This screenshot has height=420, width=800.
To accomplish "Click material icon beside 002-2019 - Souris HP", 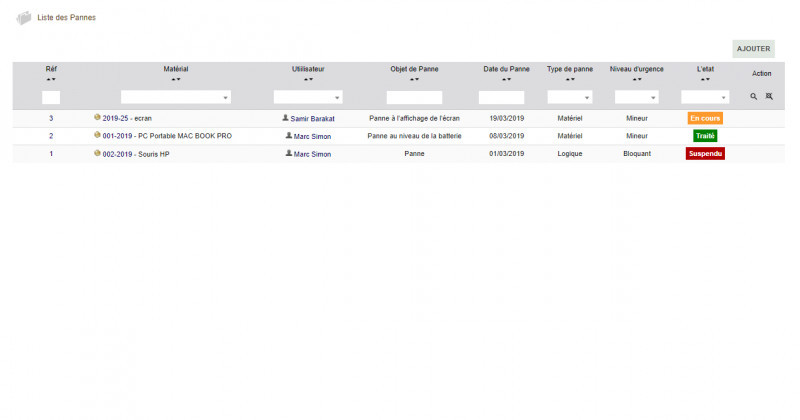I will click(97, 154).
